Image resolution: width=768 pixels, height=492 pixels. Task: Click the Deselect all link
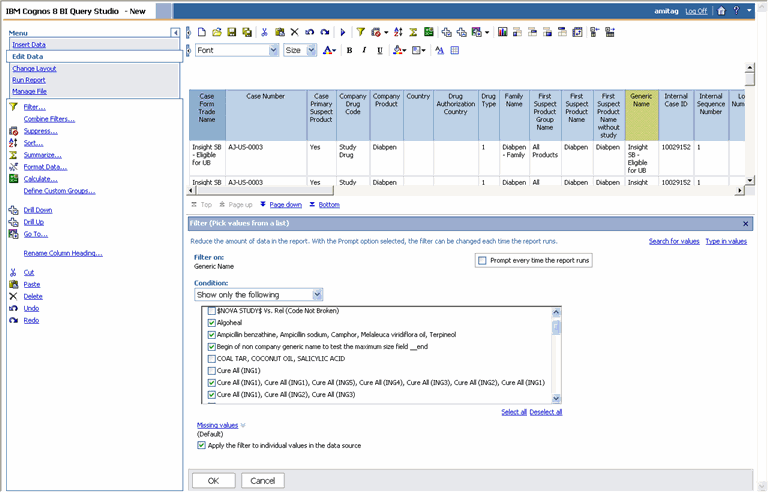[546, 412]
